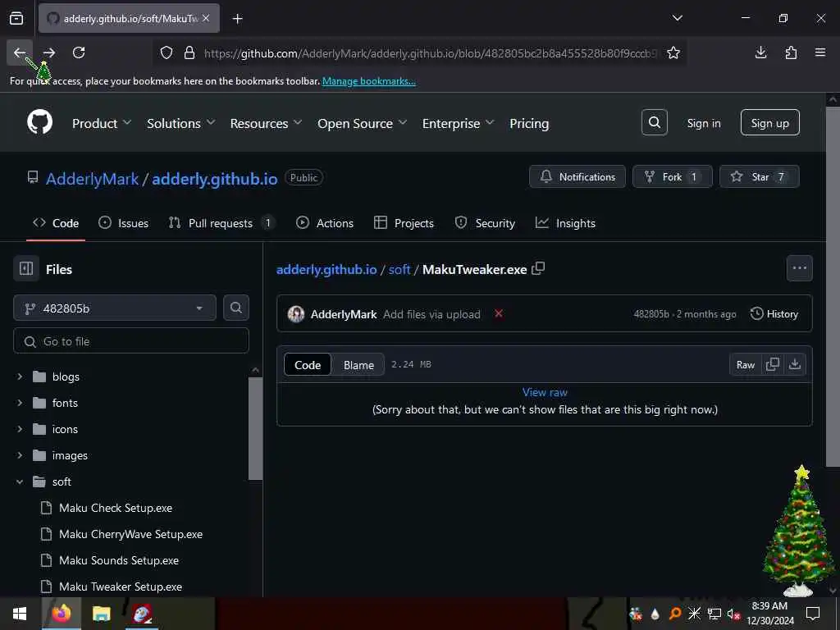840x630 pixels.
Task: Expand the Resources menu
Action: pyautogui.click(x=266, y=123)
